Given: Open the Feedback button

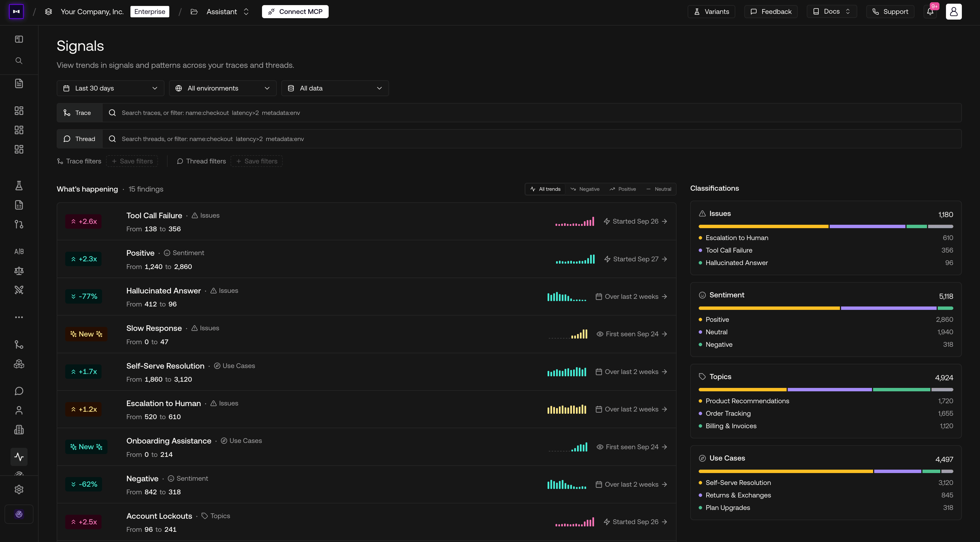Looking at the screenshot, I should [771, 11].
